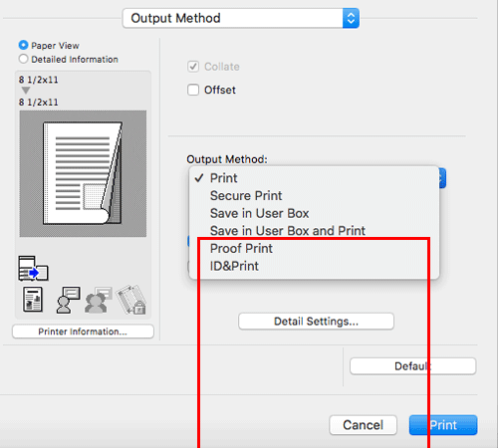Image resolution: width=498 pixels, height=448 pixels.
Task: Click the document layout icon
Action: 33,300
